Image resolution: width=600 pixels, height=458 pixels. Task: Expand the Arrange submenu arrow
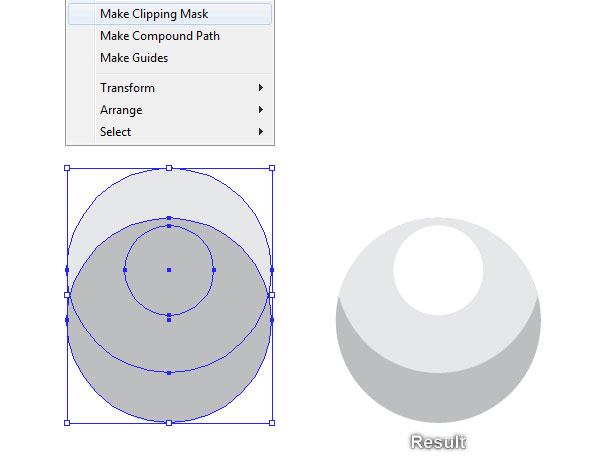[x=261, y=110]
